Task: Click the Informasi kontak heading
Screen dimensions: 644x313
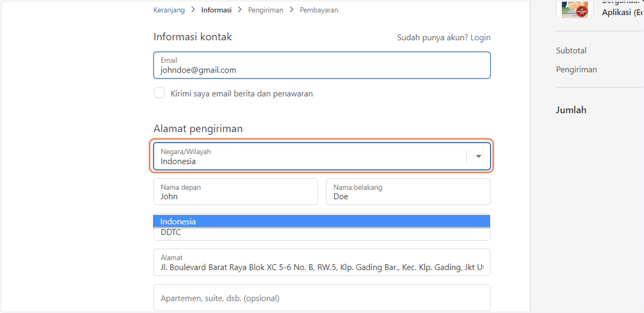Action: [193, 37]
